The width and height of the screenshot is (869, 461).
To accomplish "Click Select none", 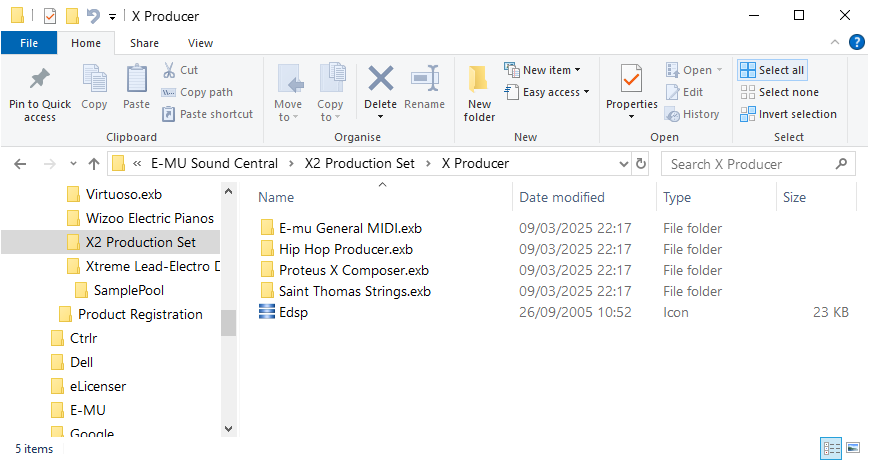I will (x=780, y=92).
